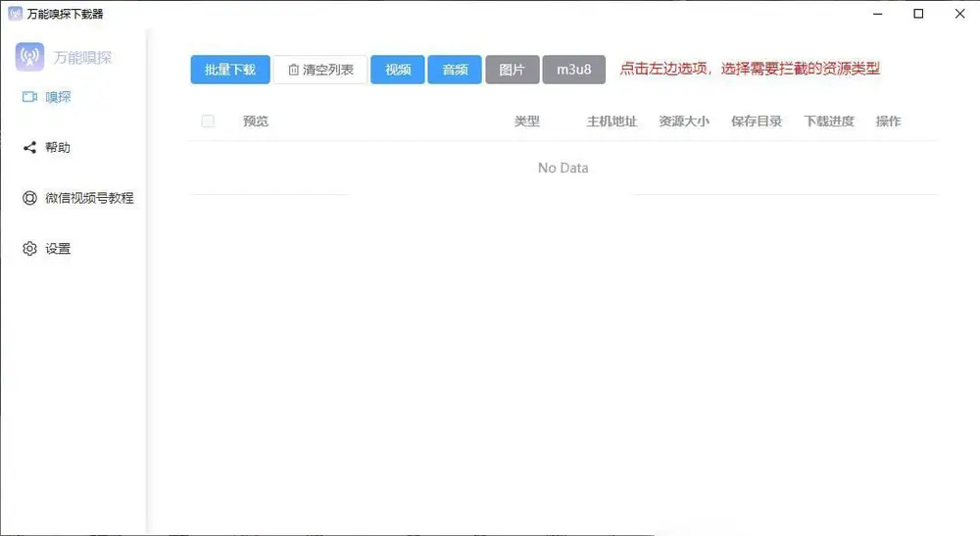The image size is (980, 536).
Task: Click the 预览 column header
Action: pos(256,122)
